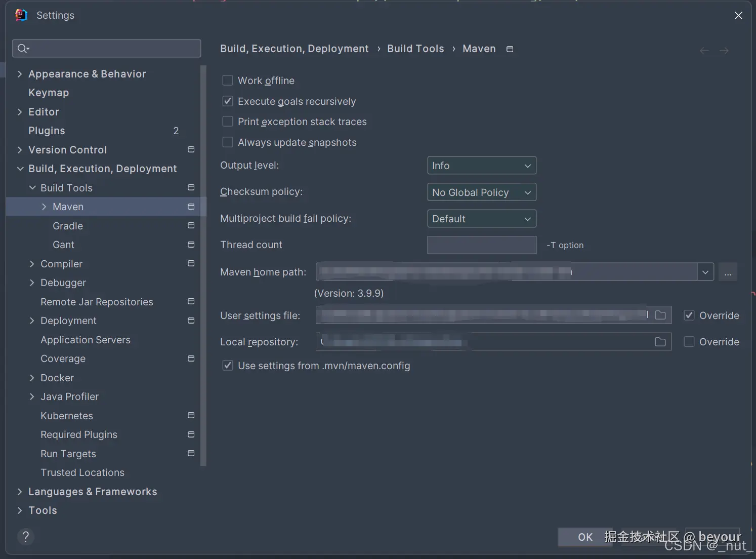
Task: Navigate back with the left arrow icon
Action: point(704,51)
